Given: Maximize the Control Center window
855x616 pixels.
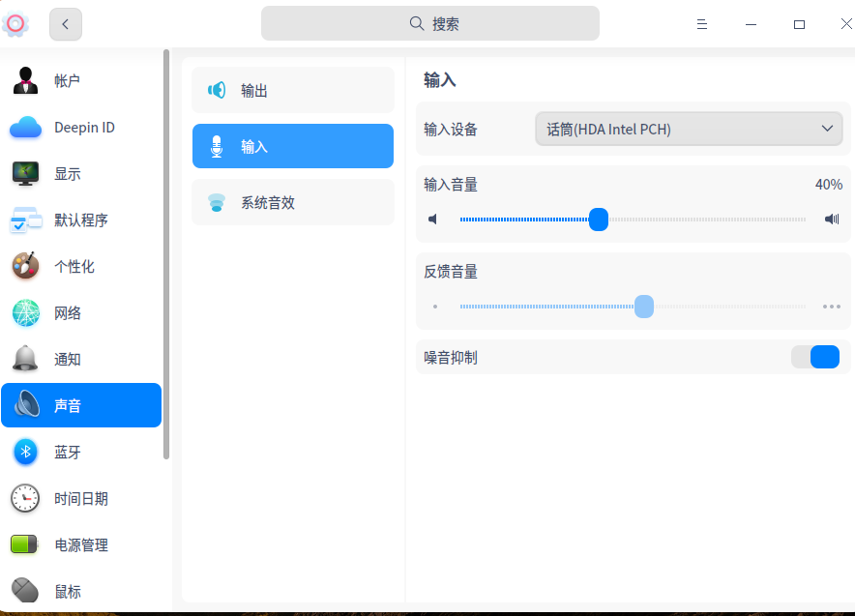Looking at the screenshot, I should 799,24.
